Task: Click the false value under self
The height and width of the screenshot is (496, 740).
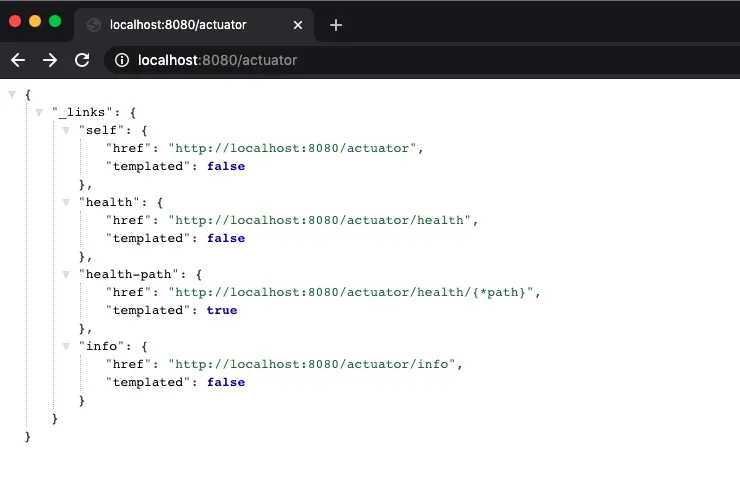Action: 226,166
